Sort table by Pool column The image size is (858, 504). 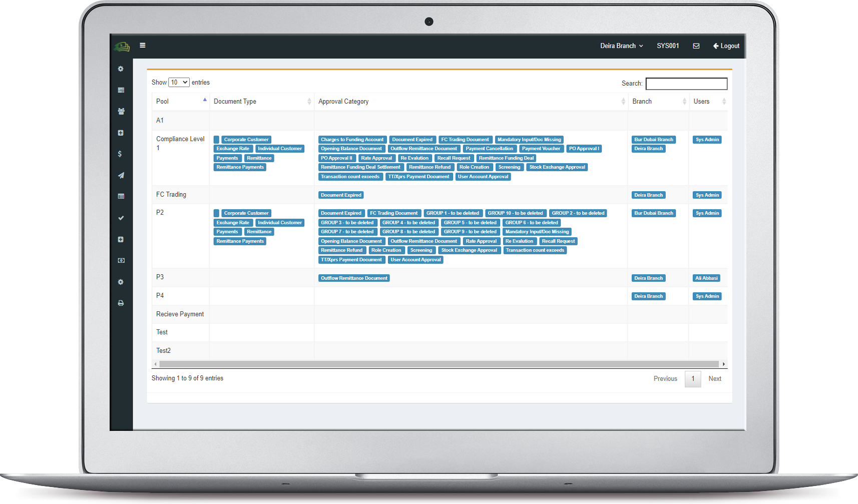181,101
